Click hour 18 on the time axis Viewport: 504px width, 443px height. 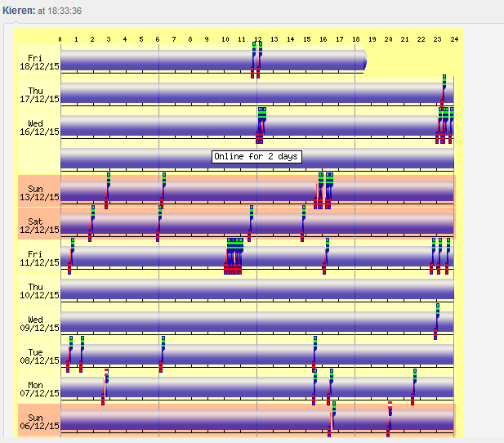tap(356, 39)
